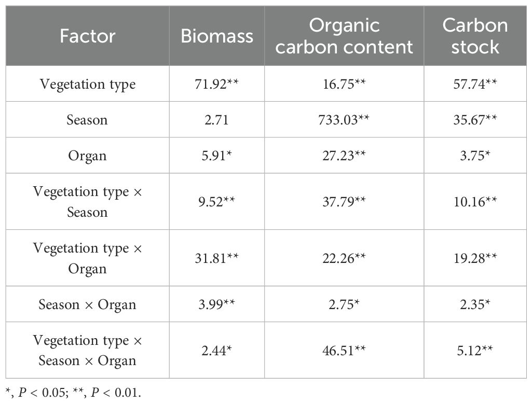The image size is (532, 404).
Task: Select the Season × Organ row label
Action: point(87,304)
